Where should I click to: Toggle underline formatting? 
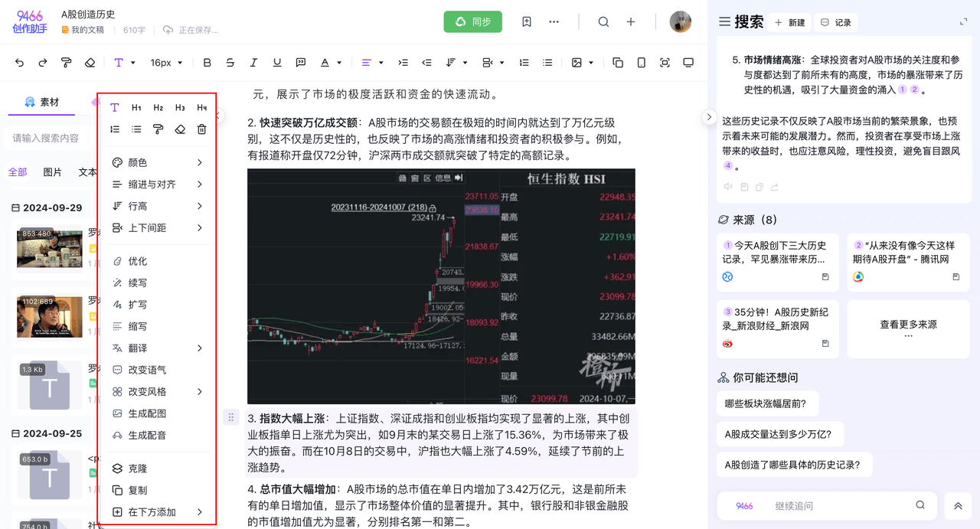pyautogui.click(x=277, y=63)
